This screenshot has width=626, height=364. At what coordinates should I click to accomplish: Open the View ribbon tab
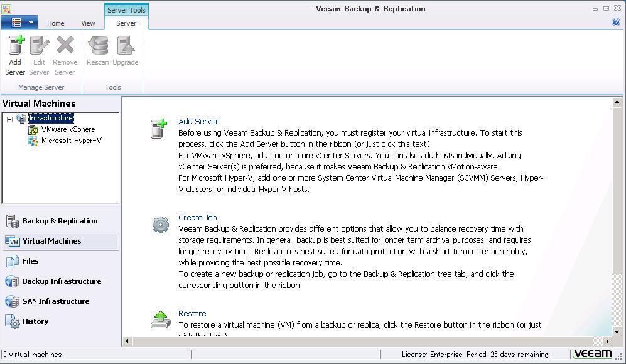click(x=88, y=23)
